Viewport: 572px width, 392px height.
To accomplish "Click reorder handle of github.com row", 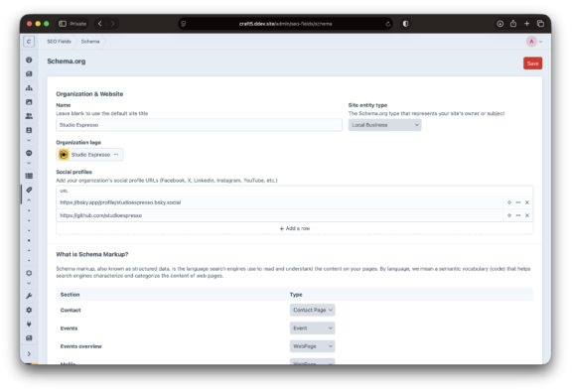I will coord(509,215).
